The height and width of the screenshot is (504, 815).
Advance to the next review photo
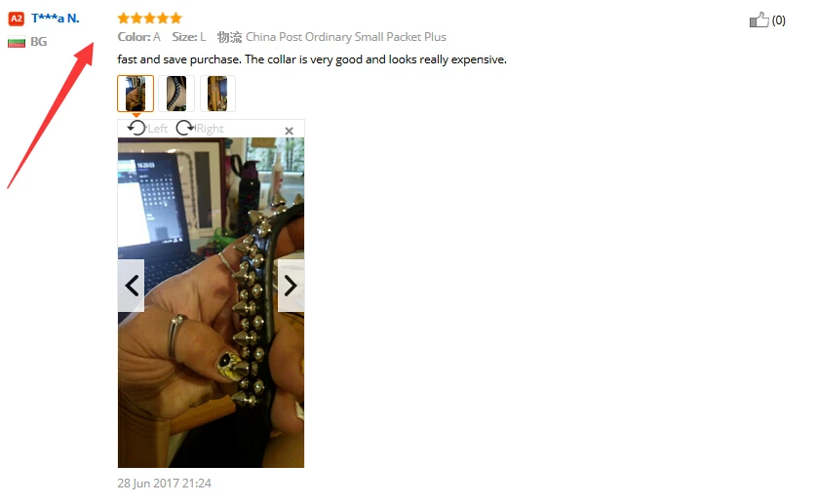click(x=291, y=286)
